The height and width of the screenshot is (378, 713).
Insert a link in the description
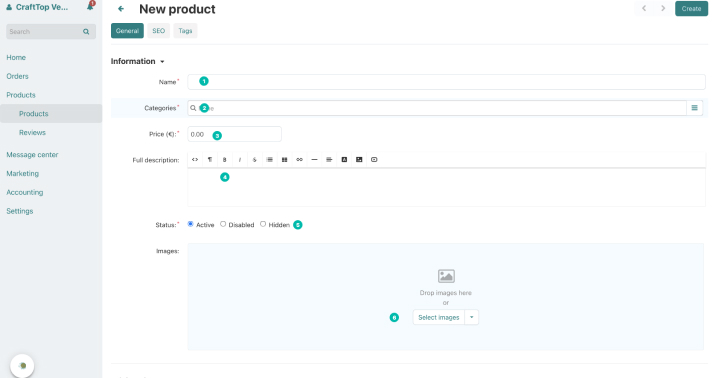tap(299, 160)
